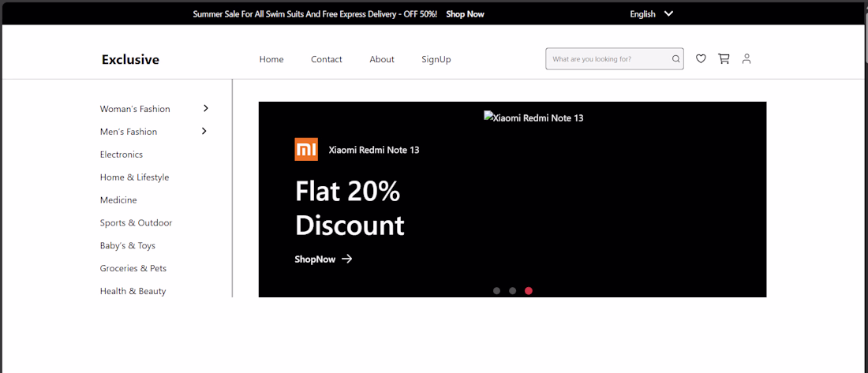The image size is (868, 373).
Task: Expand the Men's Fashion chevron
Action: pyautogui.click(x=204, y=131)
